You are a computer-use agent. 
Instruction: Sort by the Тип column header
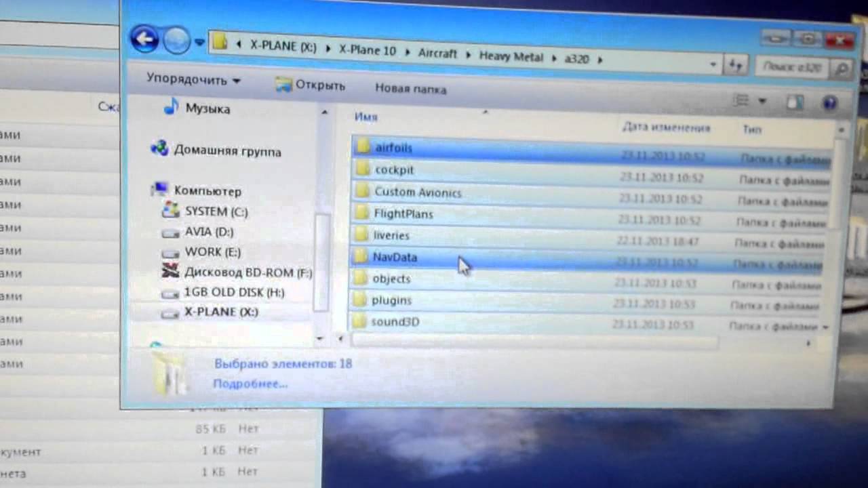click(x=752, y=129)
